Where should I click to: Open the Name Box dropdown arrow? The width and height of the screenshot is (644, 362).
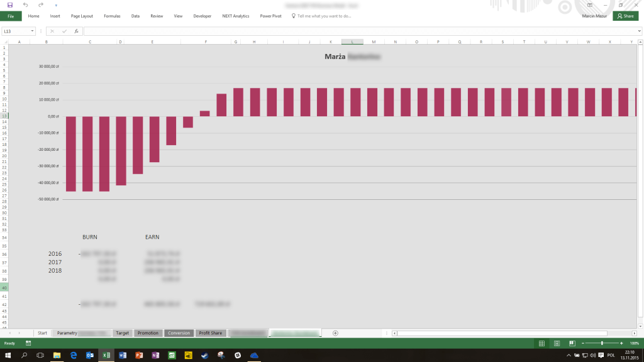point(33,31)
